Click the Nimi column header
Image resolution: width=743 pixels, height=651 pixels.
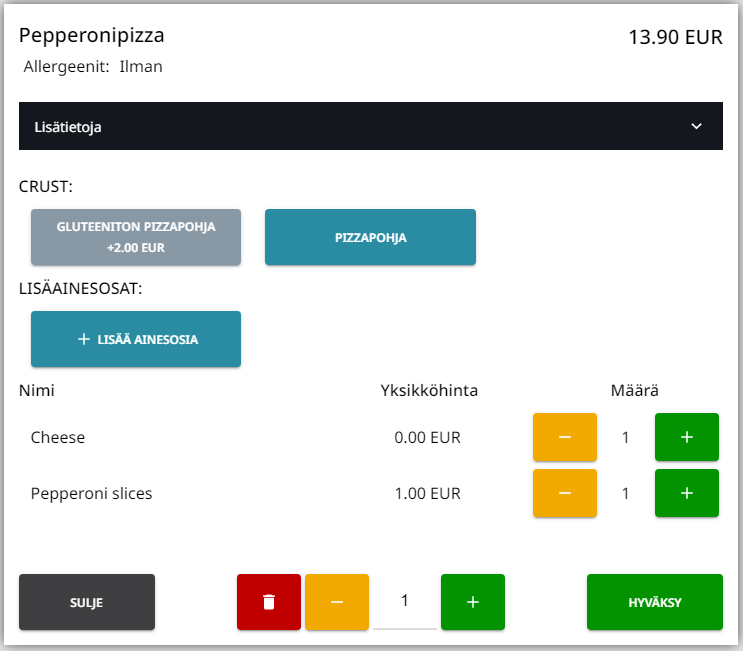[36, 390]
